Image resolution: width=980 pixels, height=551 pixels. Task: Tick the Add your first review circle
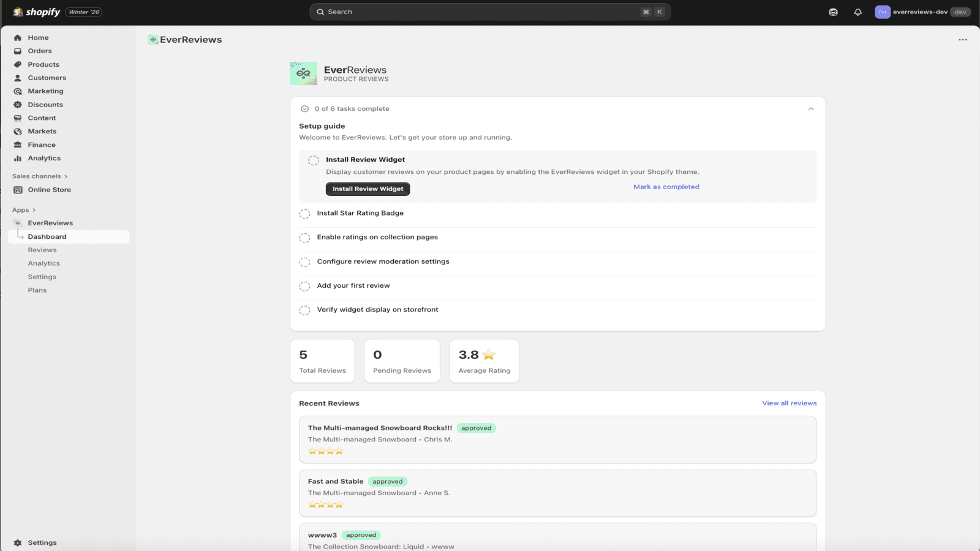[305, 286]
